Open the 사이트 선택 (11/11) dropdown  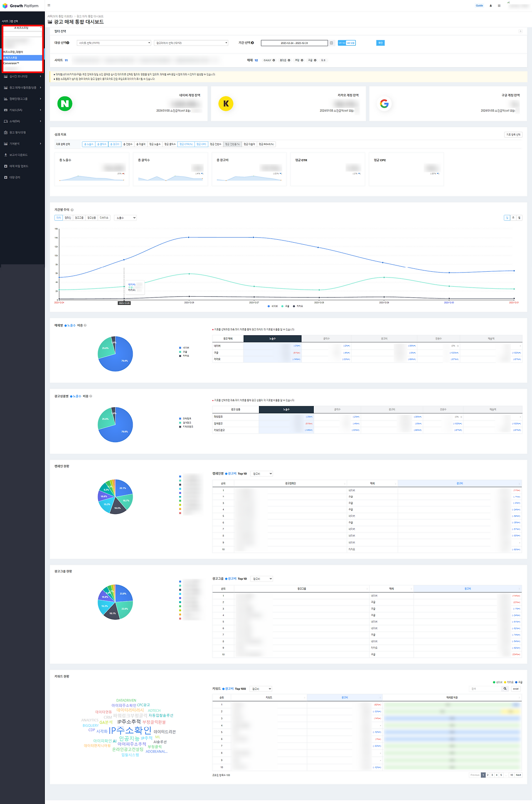point(114,43)
